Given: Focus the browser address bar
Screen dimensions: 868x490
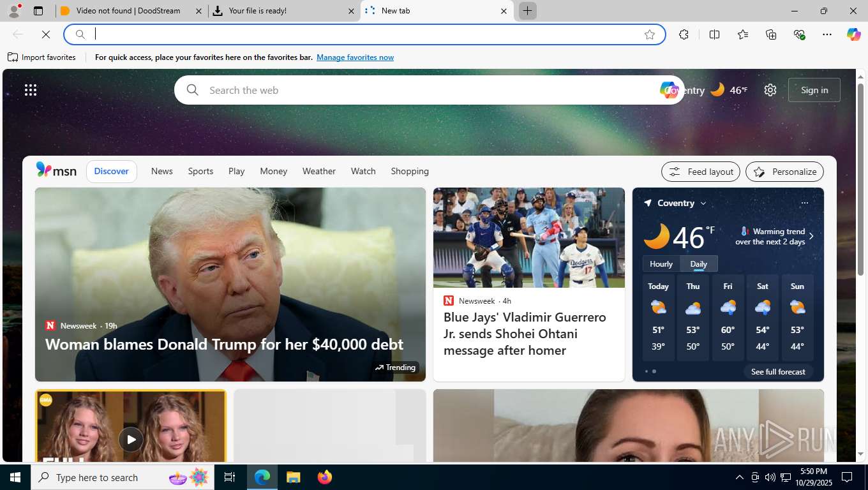Looking at the screenshot, I should pos(364,34).
